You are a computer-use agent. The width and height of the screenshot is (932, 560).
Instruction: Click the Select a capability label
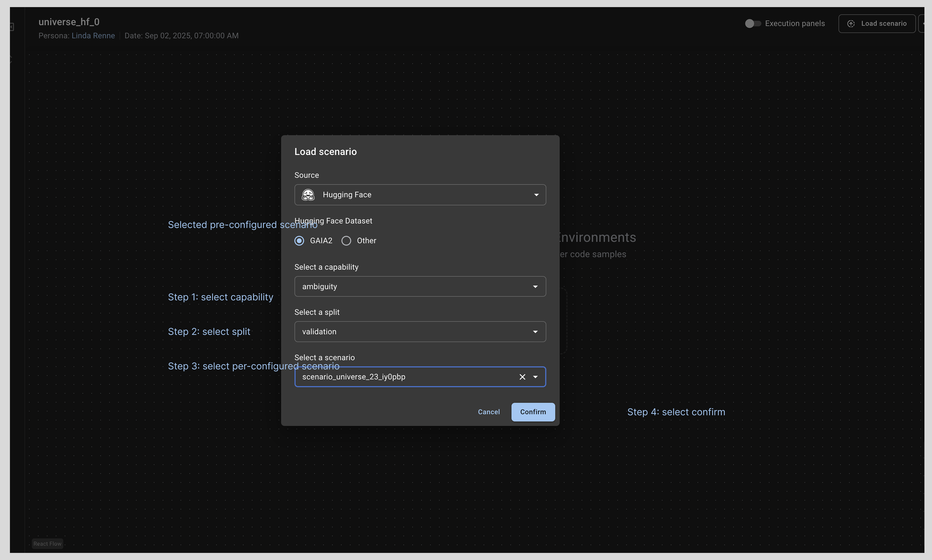pos(326,267)
